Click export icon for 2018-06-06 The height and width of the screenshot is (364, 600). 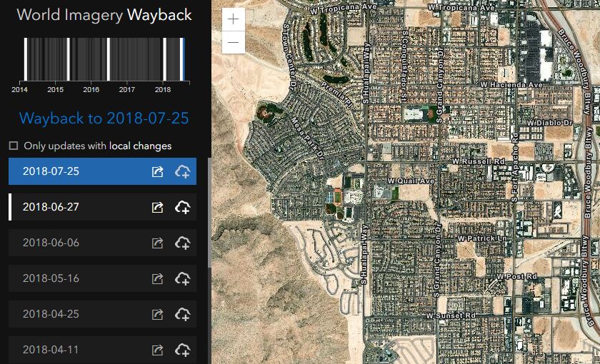[158, 243]
